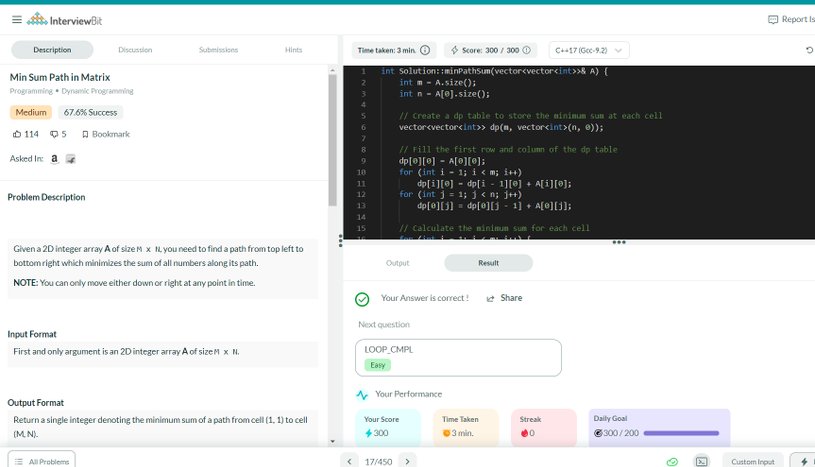Screen dimensions: 815x467
Task: Click the InterviewBit logo
Action: click(64, 20)
